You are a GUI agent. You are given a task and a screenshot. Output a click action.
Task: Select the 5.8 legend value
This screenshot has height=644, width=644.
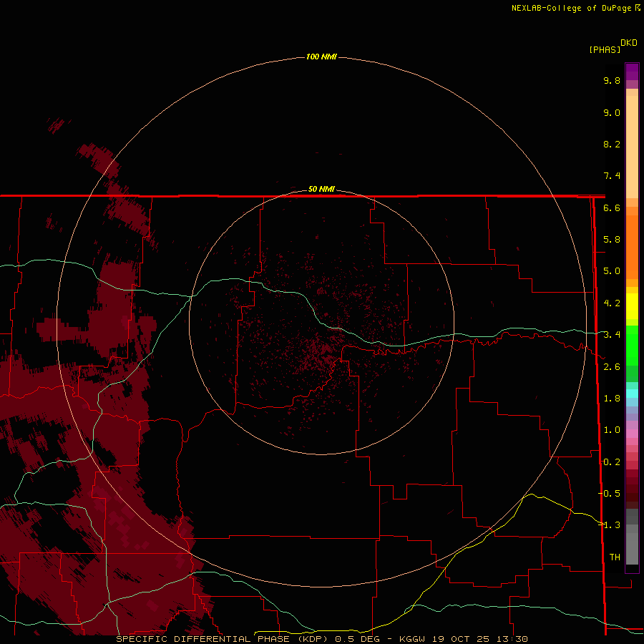coord(612,240)
